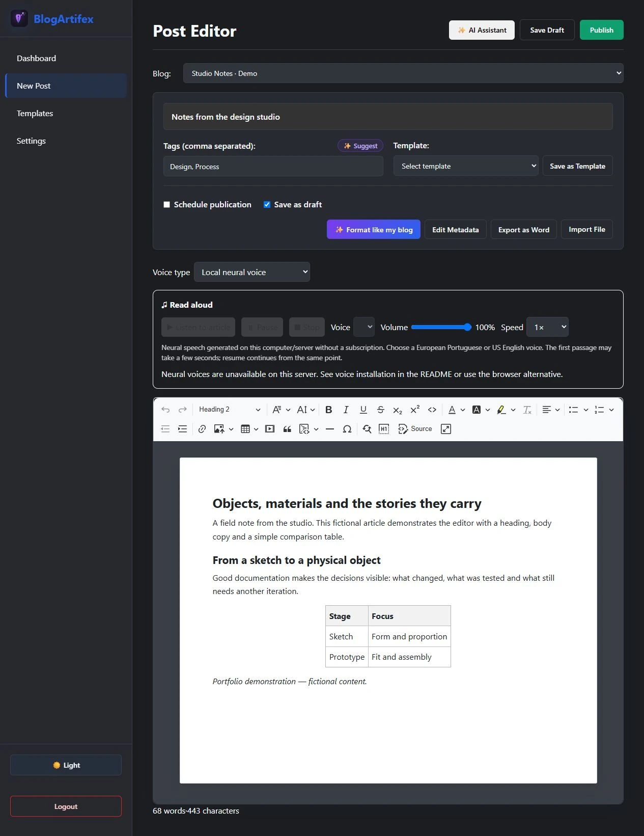The image size is (644, 836).
Task: Expand the bulleted list options arrow
Action: tap(586, 410)
